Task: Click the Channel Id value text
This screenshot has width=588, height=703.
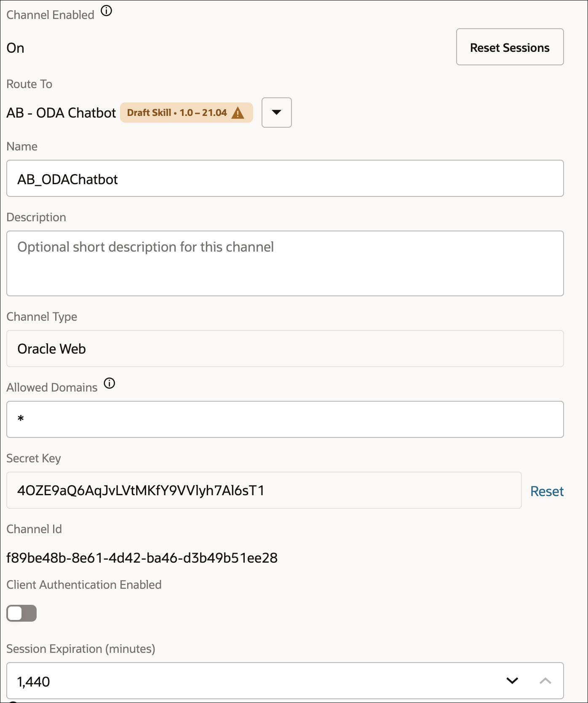Action: (142, 558)
